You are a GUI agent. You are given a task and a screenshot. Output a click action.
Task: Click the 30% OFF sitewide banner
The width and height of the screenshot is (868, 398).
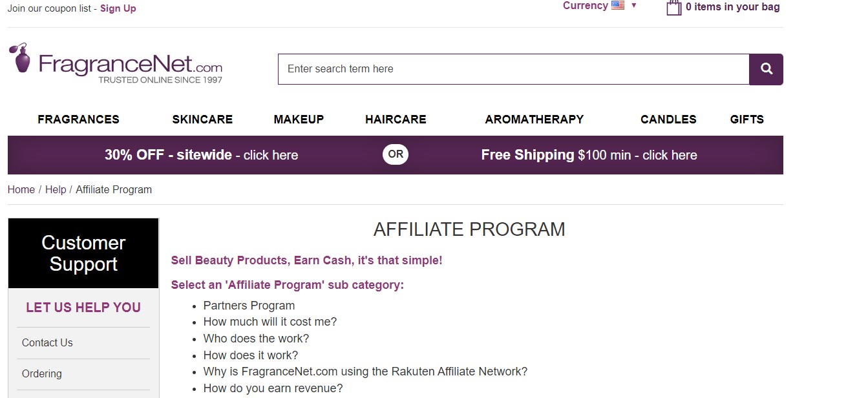tap(201, 155)
